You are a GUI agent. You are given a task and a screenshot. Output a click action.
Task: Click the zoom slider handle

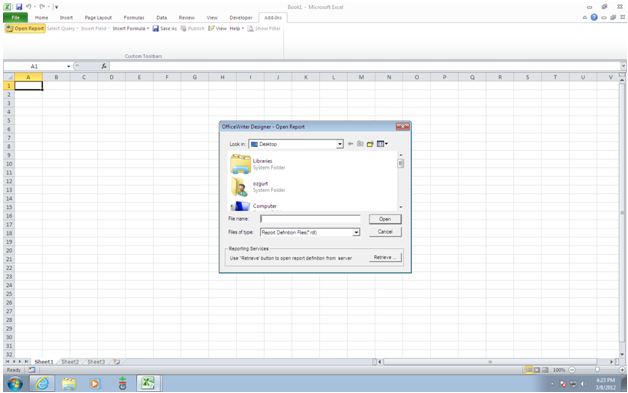pyautogui.click(x=597, y=370)
